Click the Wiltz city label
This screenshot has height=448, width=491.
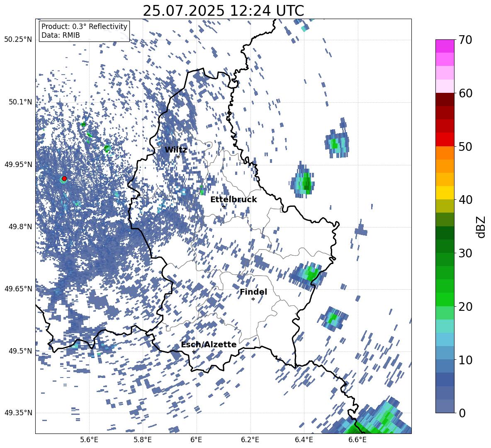pyautogui.click(x=176, y=150)
